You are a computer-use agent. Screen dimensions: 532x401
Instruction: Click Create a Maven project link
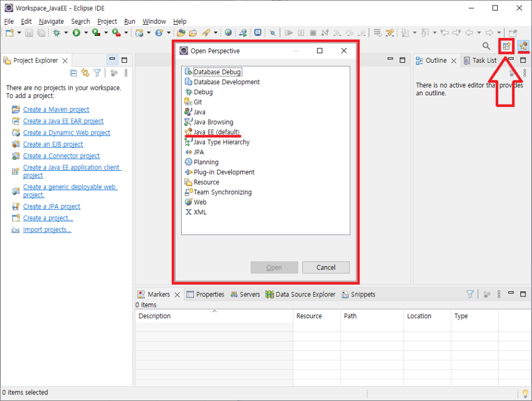pyautogui.click(x=56, y=110)
